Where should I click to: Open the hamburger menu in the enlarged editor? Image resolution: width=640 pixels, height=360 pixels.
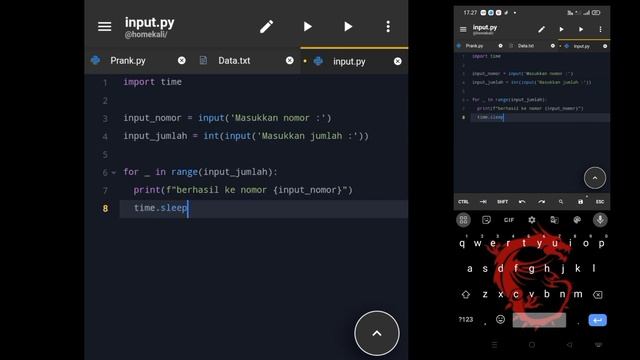click(104, 27)
